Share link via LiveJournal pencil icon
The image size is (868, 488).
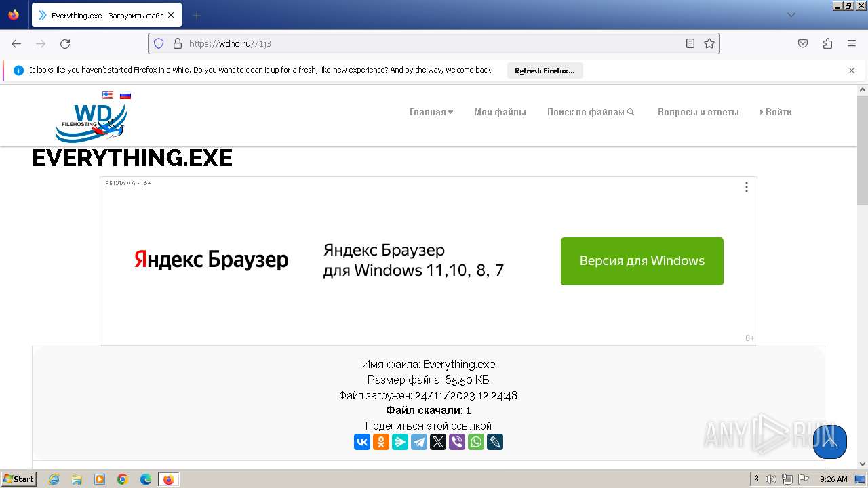pos(495,442)
